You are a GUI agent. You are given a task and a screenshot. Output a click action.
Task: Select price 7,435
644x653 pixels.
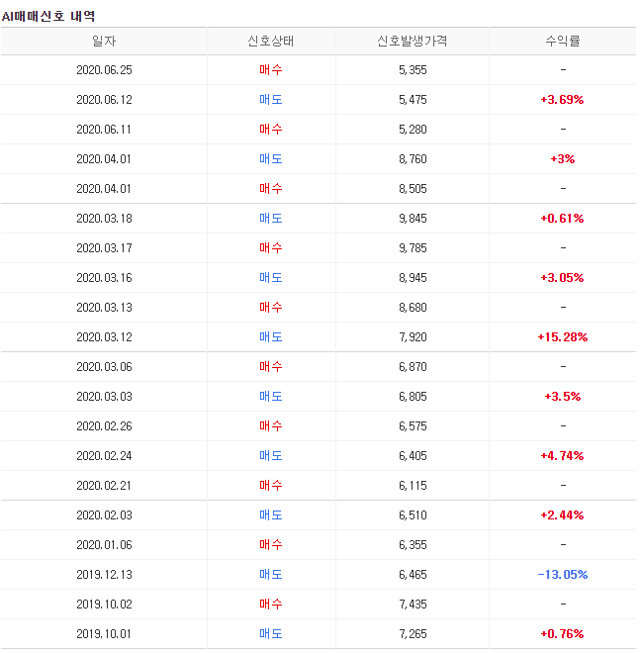[x=413, y=605]
